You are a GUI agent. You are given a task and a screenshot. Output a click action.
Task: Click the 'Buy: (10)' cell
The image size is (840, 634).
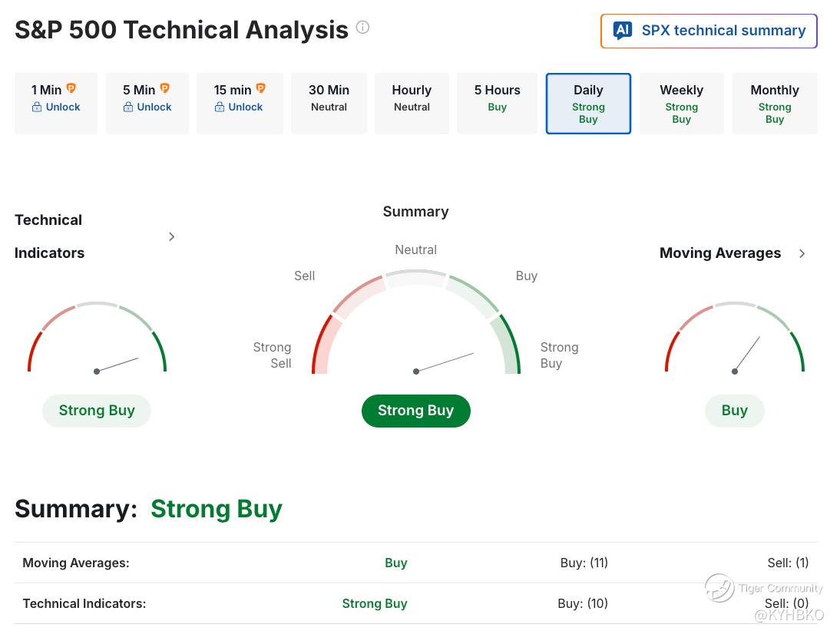click(x=583, y=603)
